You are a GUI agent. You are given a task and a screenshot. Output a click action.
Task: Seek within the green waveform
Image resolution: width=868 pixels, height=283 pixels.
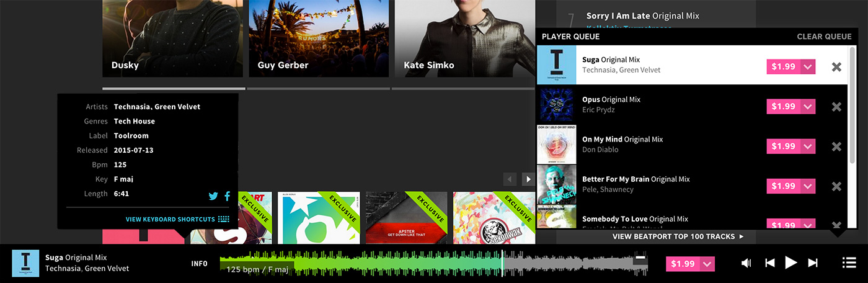point(361,263)
